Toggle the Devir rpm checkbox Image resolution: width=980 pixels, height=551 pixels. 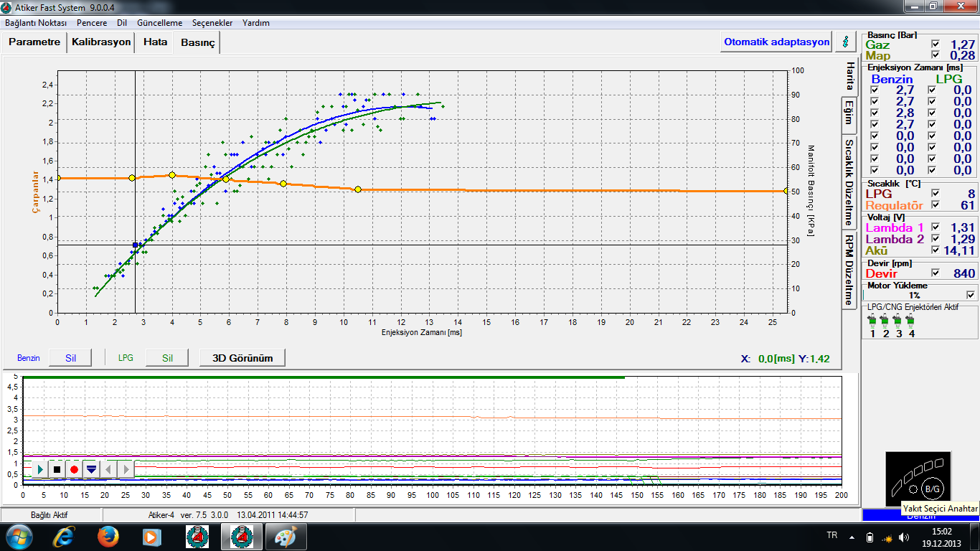pyautogui.click(x=935, y=273)
